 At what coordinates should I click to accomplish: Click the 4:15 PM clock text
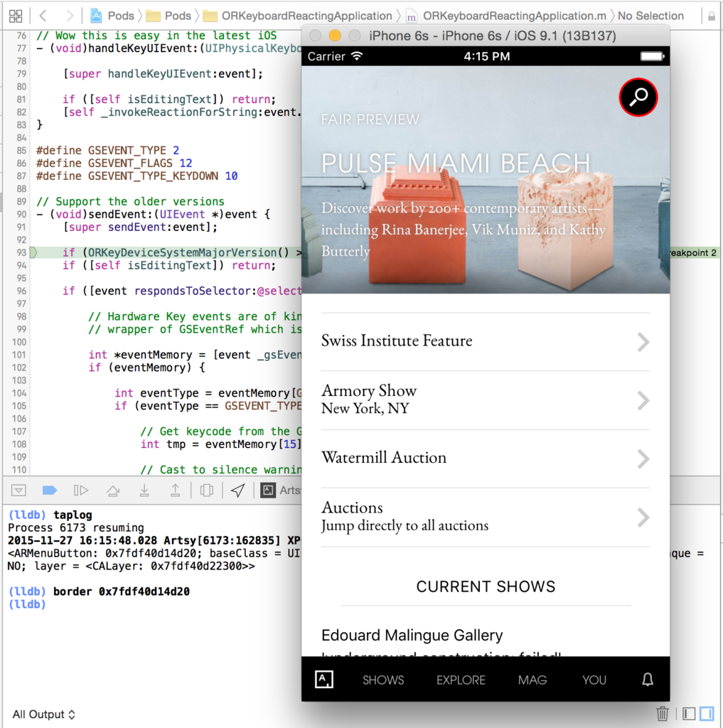[487, 57]
